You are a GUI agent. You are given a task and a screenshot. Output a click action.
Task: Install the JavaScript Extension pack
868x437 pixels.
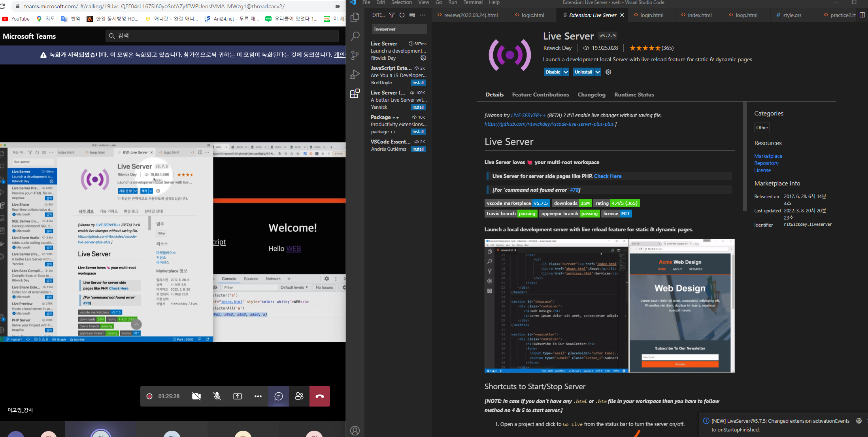418,83
